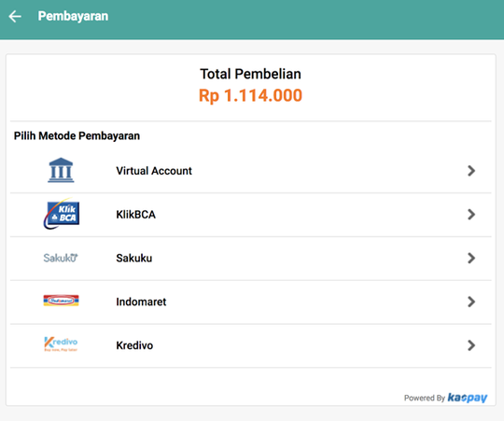Click the Sakuku logo icon
The image size is (504, 421).
click(x=61, y=258)
